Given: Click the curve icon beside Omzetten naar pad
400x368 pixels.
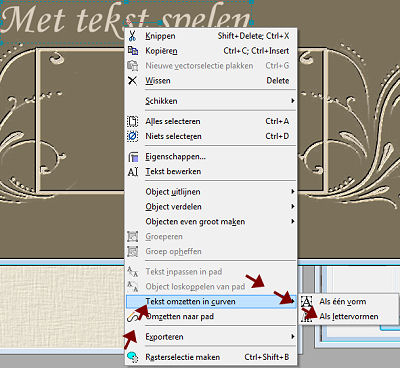Looking at the screenshot, I should 132,317.
